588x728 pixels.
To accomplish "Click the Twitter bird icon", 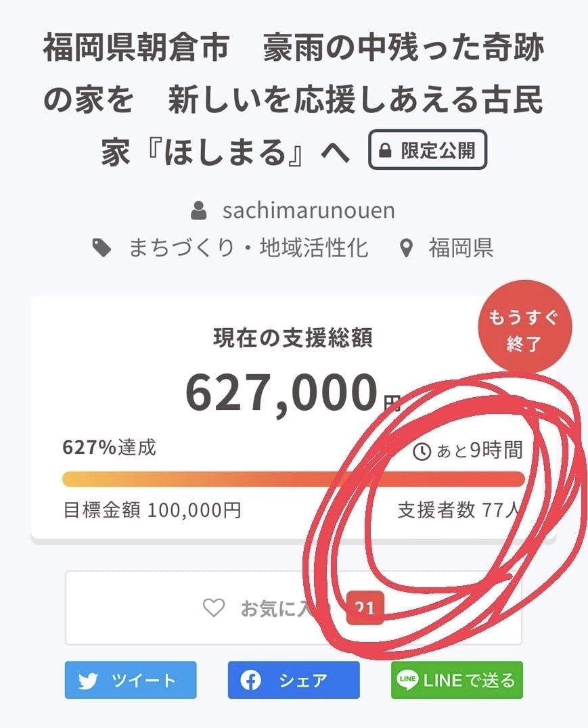I will click(89, 680).
